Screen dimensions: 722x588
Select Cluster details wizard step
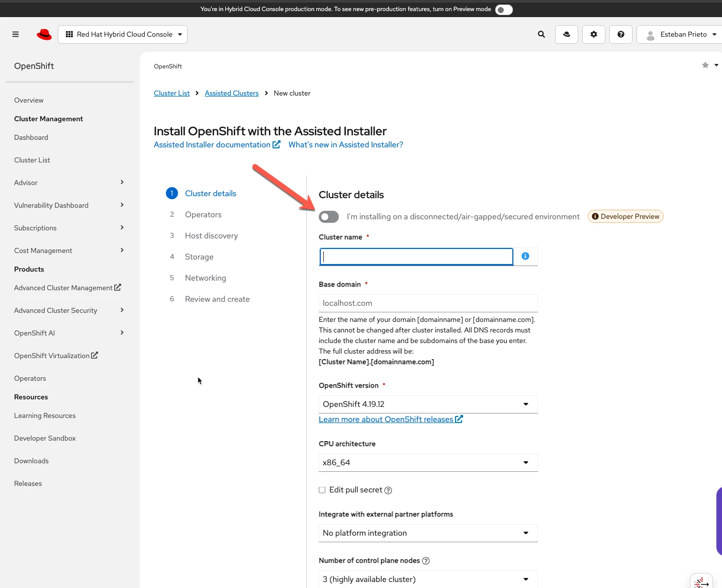point(211,194)
